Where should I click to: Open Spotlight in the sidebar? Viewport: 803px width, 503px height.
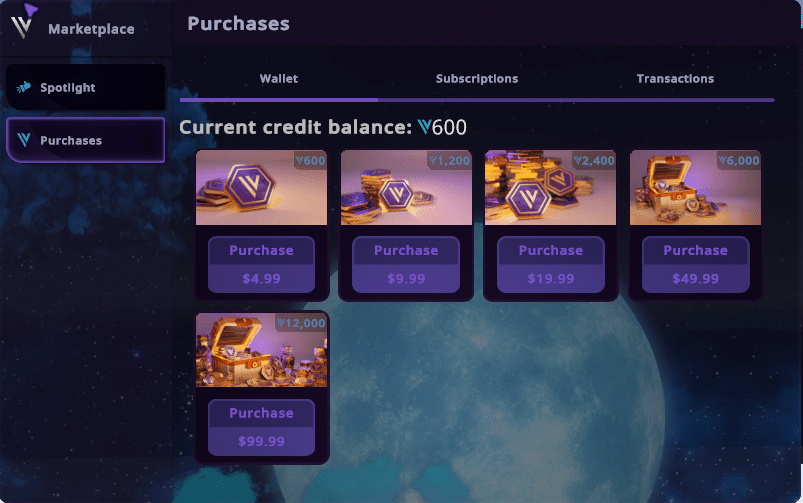pos(85,88)
